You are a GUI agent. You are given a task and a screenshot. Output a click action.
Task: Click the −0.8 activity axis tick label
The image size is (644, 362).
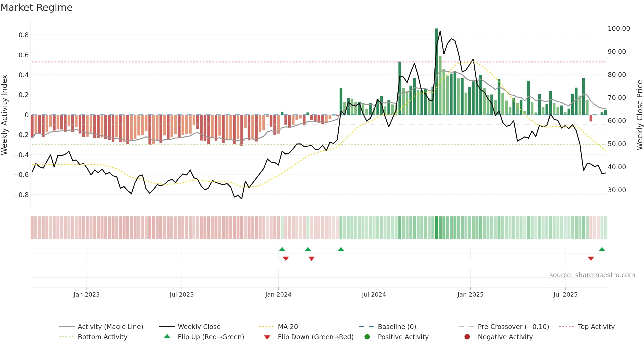tap(21, 195)
